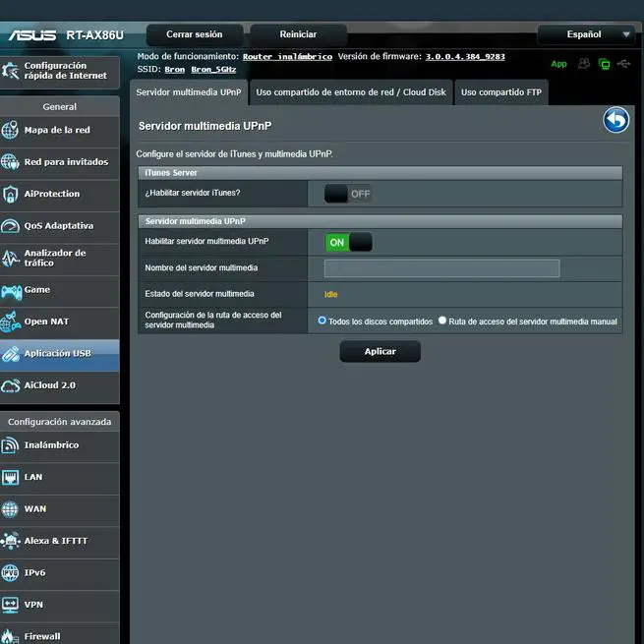The image size is (644, 644).
Task: Click the Mapa de la red globe icon
Action: (x=10, y=130)
